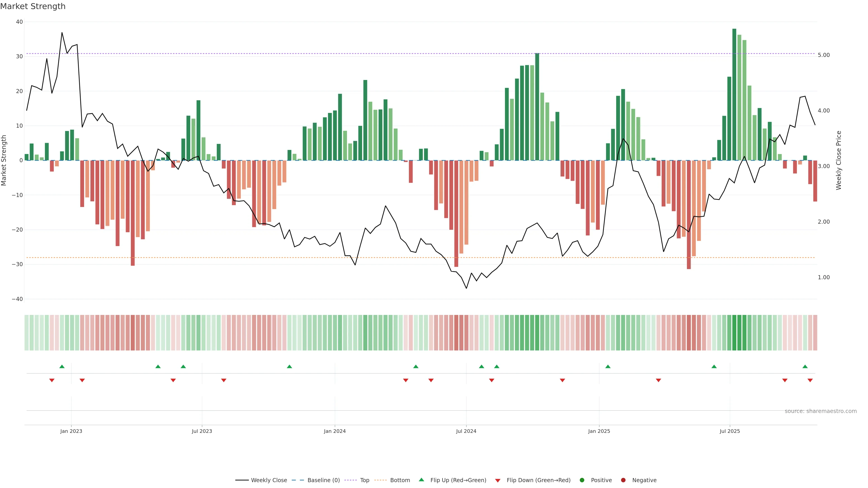Screen dimensions: 868x488
Task: Click the Weekly Close Price axis title
Action: point(839,160)
